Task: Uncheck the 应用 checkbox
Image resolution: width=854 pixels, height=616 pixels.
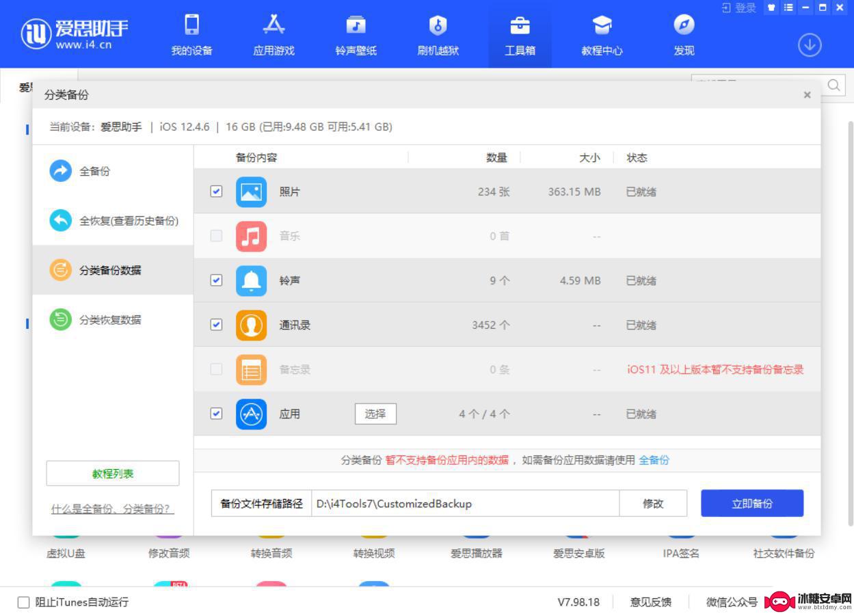Action: click(216, 414)
